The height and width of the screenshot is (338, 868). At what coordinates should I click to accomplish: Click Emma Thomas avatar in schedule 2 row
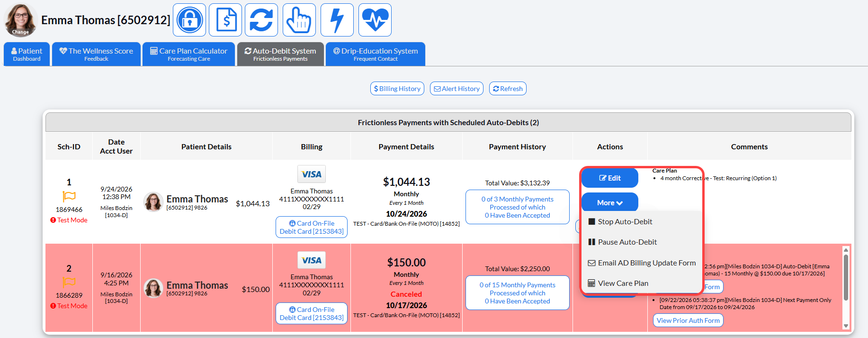(153, 288)
